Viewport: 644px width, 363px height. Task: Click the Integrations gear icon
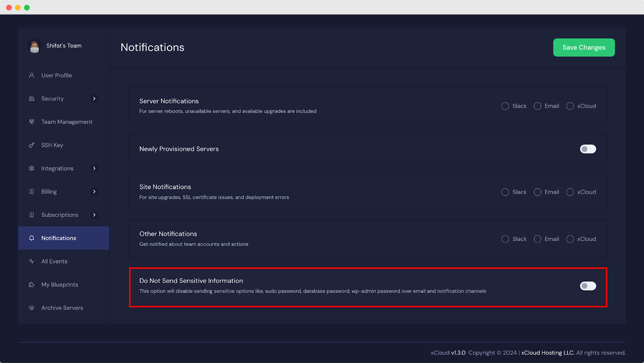[31, 168]
